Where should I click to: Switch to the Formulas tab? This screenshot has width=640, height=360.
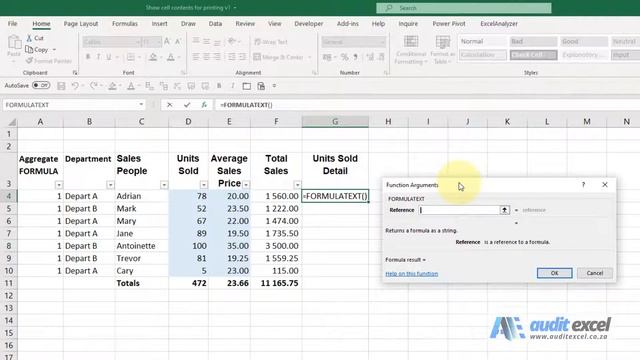click(125, 24)
